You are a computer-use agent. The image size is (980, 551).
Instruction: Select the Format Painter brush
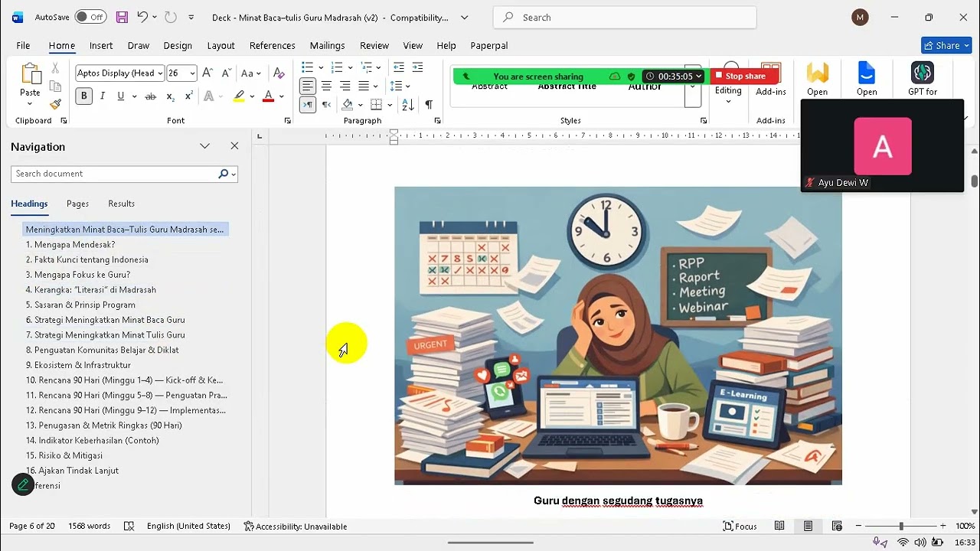[55, 103]
